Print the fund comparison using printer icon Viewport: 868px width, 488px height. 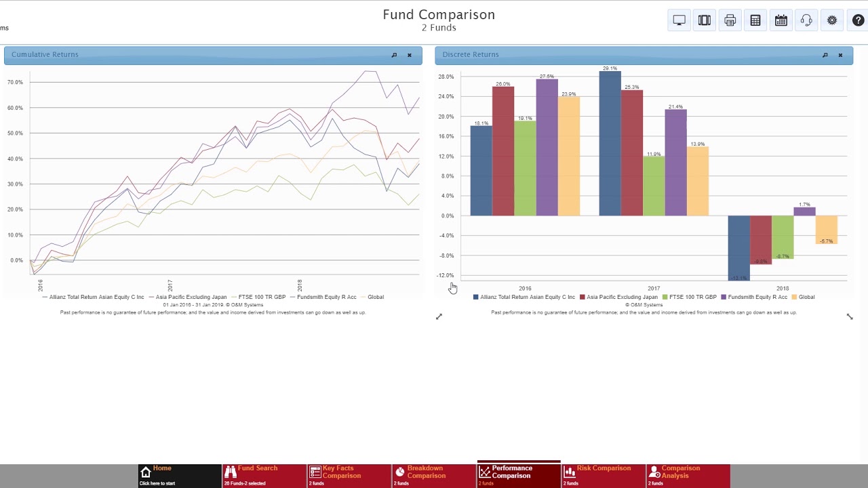coord(730,20)
